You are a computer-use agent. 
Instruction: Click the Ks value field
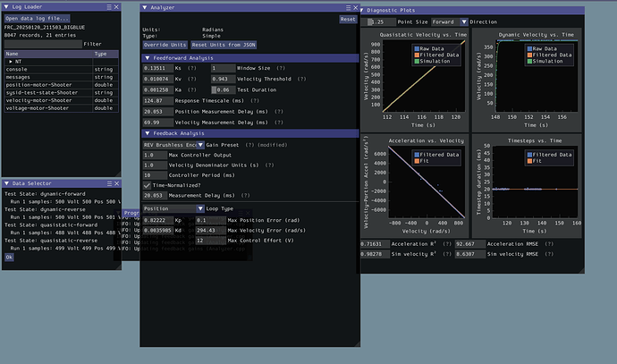tap(157, 68)
